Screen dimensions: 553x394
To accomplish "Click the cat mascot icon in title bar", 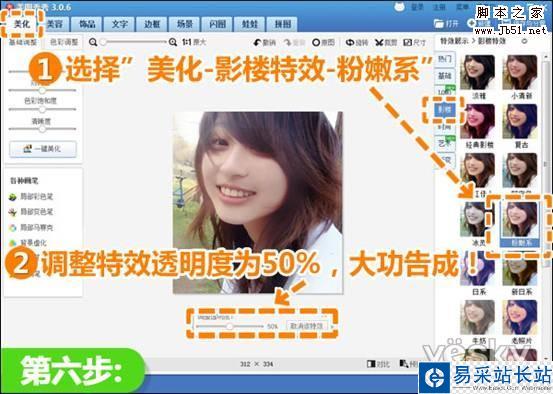I will [x=399, y=7].
